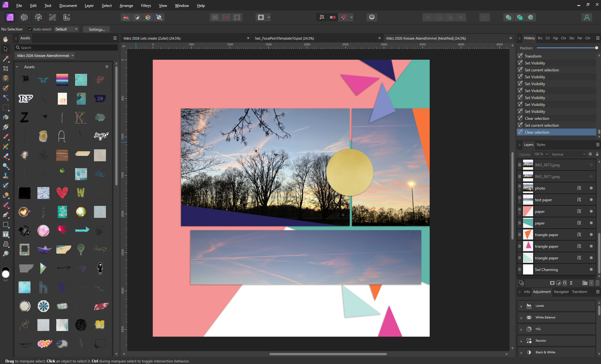
Task: Apply Auto Levels from the top toolbar
Action: [126, 17]
